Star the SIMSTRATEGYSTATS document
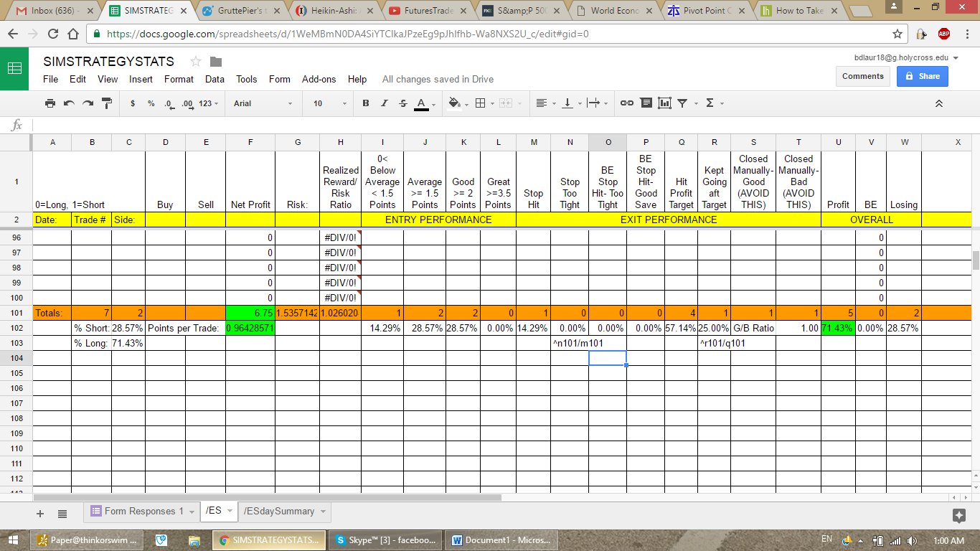The height and width of the screenshot is (551, 980). point(196,61)
